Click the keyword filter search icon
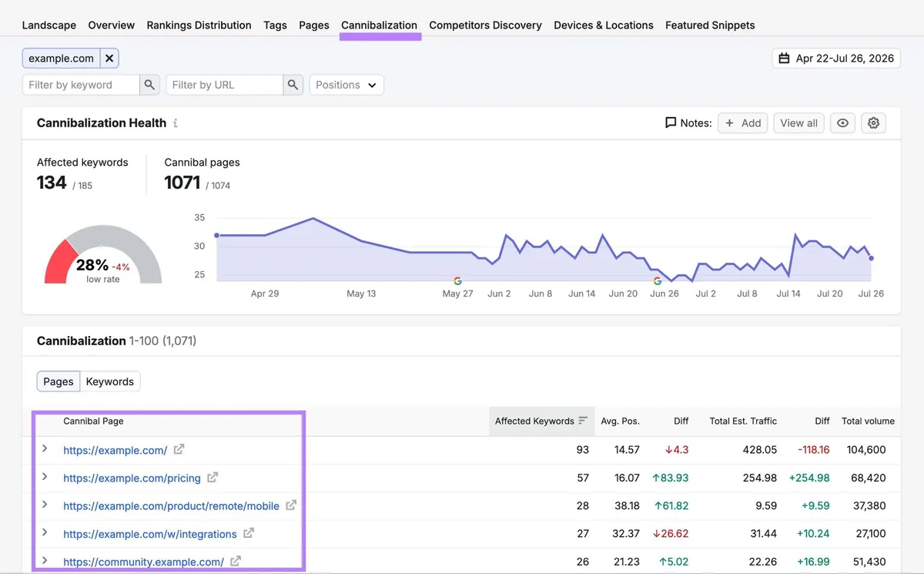Image resolution: width=924 pixels, height=574 pixels. click(x=149, y=85)
